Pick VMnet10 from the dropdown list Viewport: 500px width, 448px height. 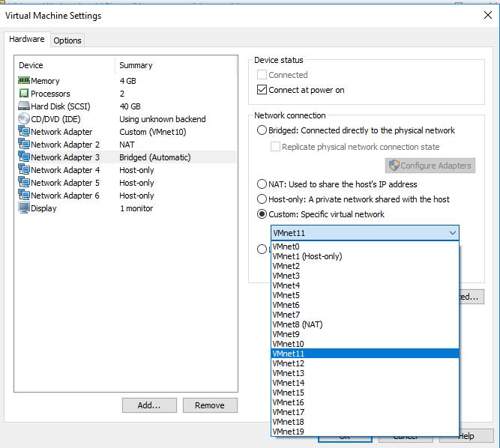[365, 344]
